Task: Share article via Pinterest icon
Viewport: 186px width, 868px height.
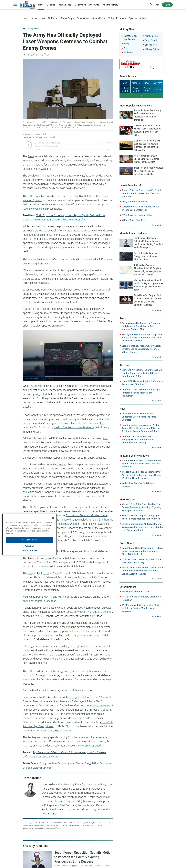Action: [x=32, y=54]
